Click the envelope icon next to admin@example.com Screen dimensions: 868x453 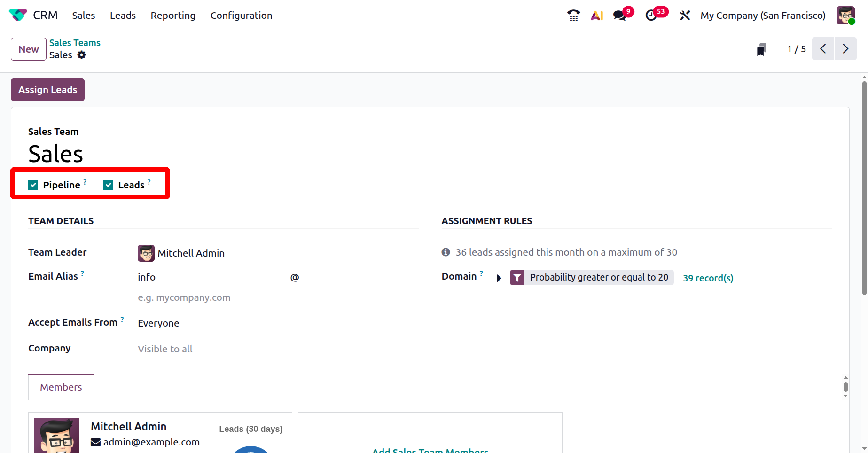click(95, 442)
